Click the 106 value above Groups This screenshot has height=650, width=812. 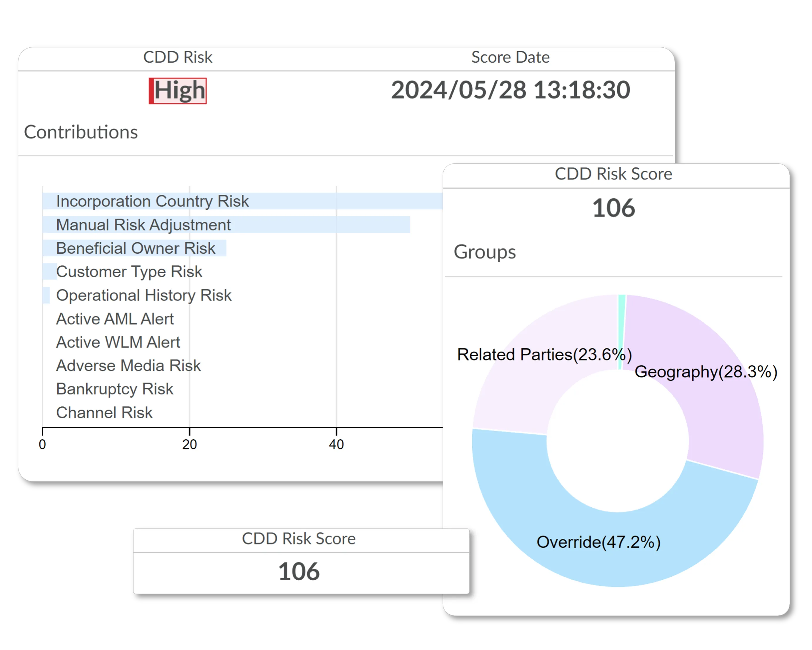tap(613, 208)
